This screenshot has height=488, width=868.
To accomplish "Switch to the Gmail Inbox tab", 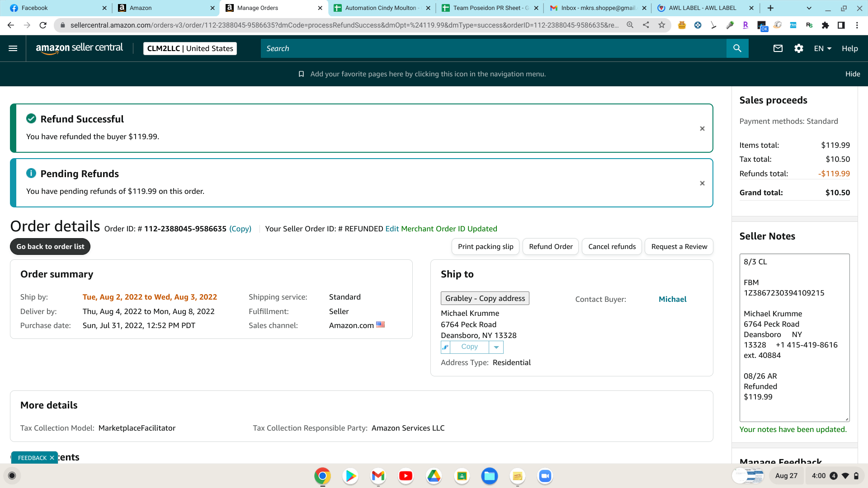I will click(598, 8).
